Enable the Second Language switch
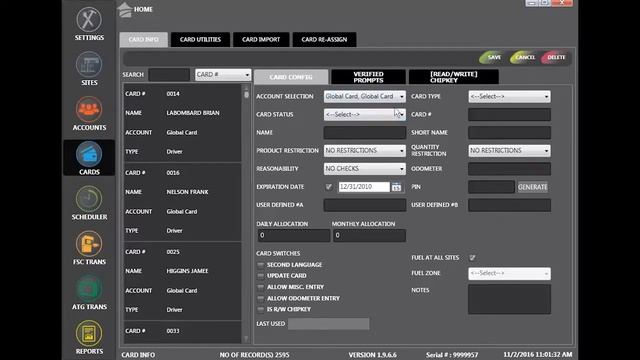The height and width of the screenshot is (360, 640). (x=260, y=265)
